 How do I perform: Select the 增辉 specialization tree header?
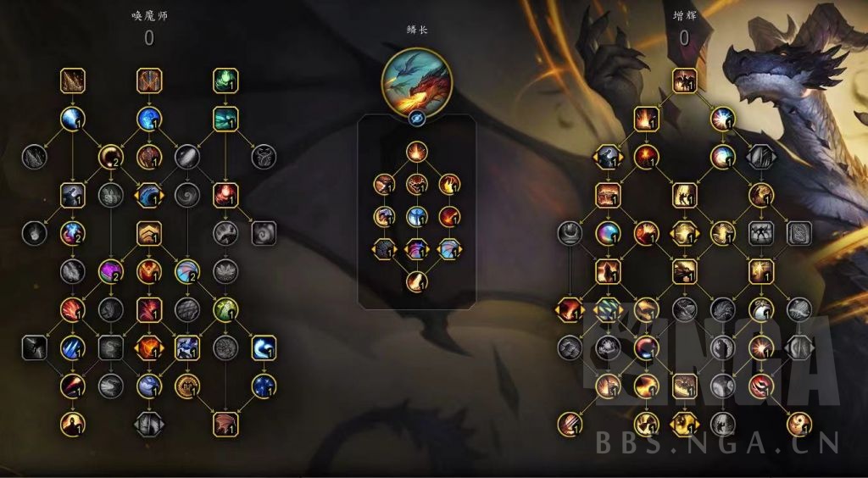click(x=685, y=17)
